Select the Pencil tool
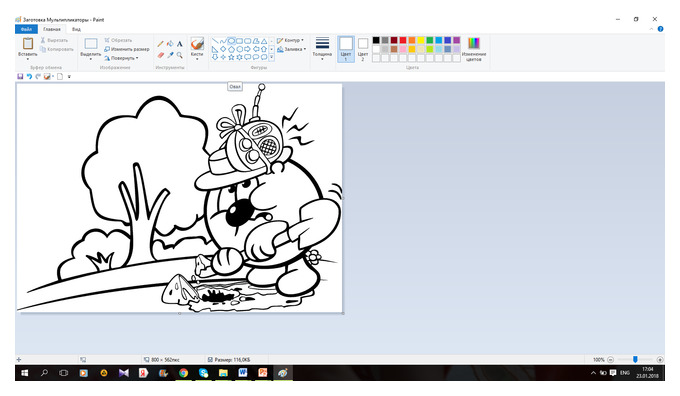This screenshot has height=396, width=680. tap(160, 44)
